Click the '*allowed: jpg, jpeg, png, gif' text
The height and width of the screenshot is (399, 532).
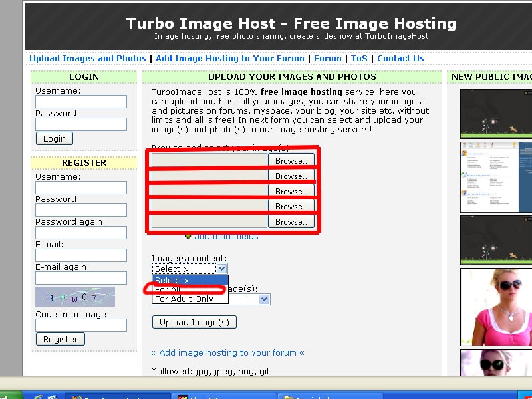[211, 371]
